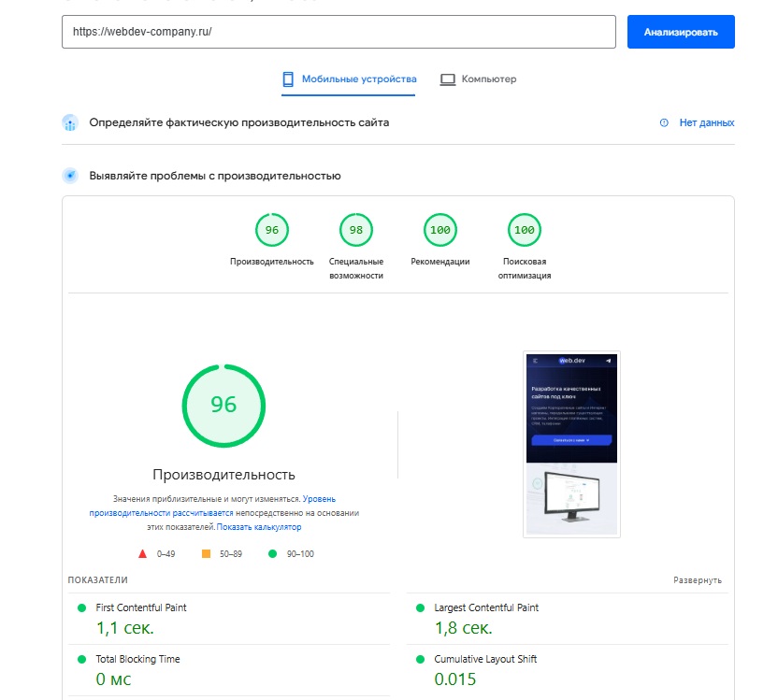Click the orange square 50–89 legend icon
Viewport: 778px width, 700px height.
pos(206,554)
